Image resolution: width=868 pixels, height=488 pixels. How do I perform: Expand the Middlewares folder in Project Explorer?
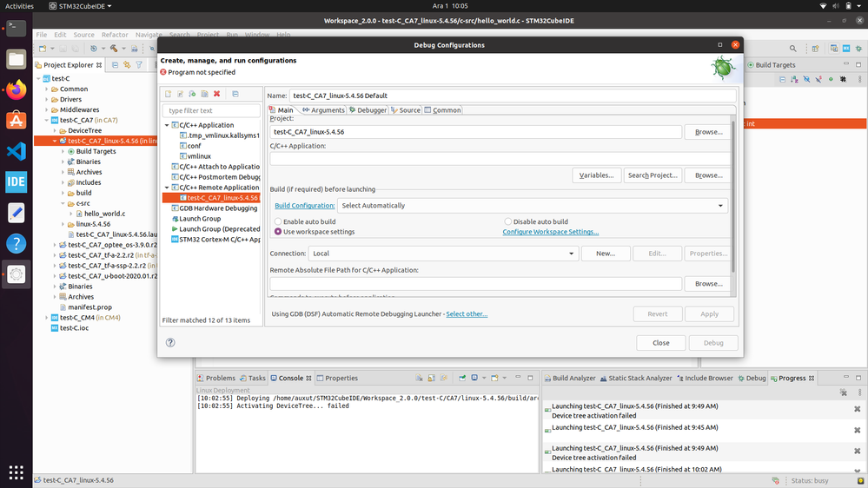click(x=47, y=110)
